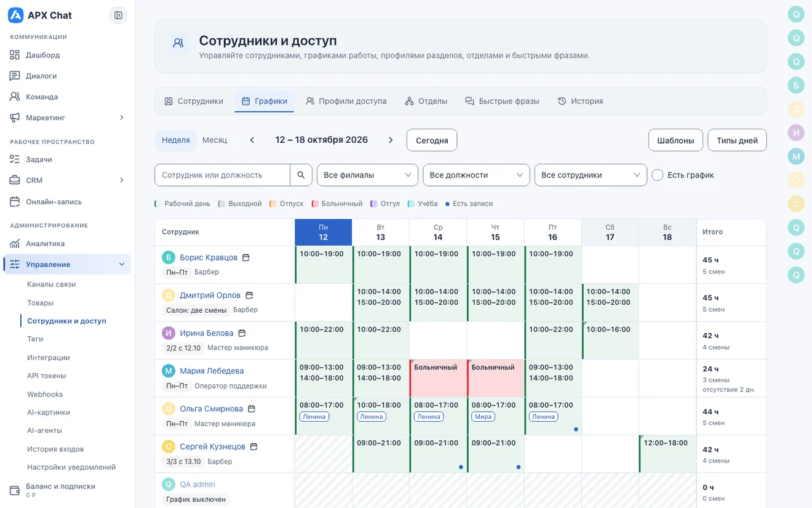Switch the view to Месяц
812x508 pixels.
click(x=215, y=140)
